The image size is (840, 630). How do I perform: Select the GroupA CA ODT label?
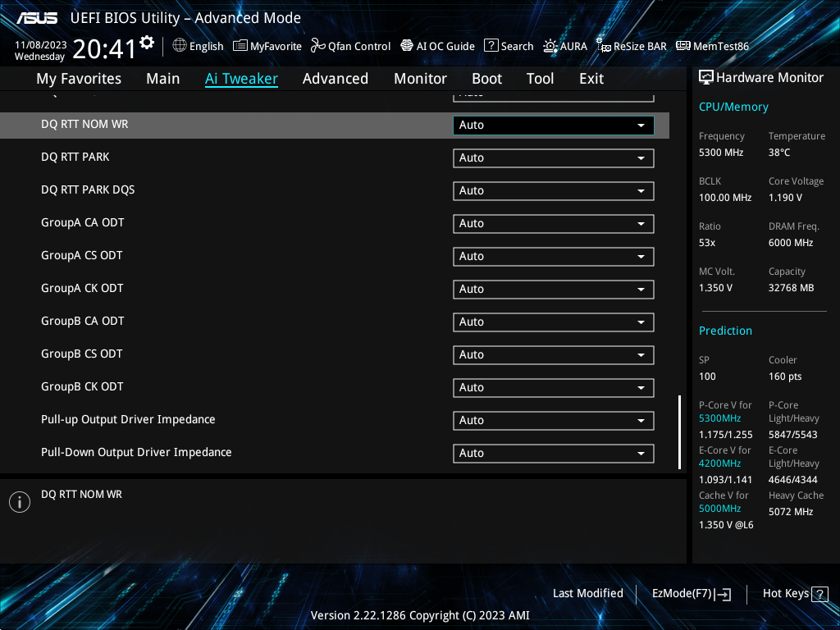83,223
